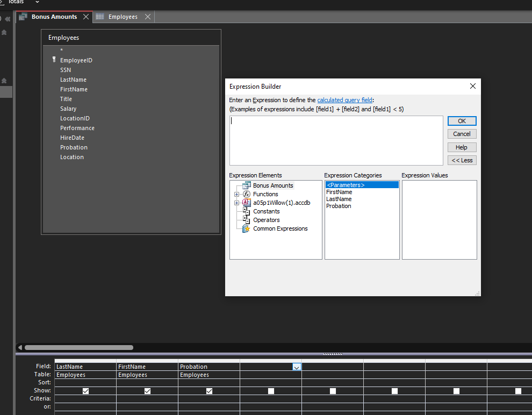Click Criteria cell under LastName column
532x415 pixels.
tap(85, 399)
